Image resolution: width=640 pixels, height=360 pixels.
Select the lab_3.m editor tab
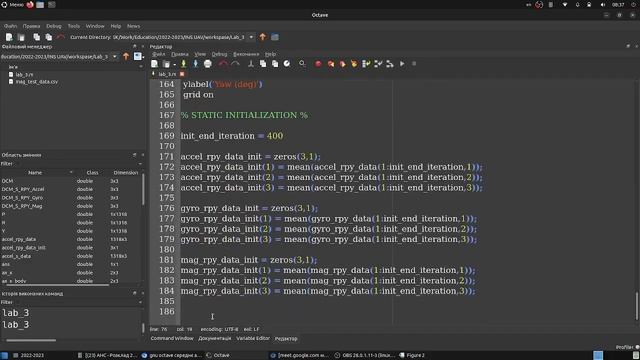point(167,74)
